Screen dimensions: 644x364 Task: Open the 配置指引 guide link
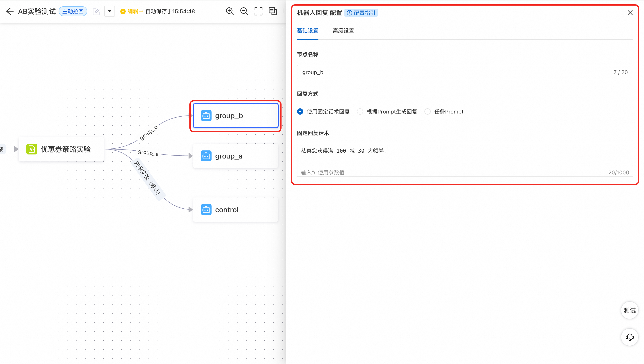pyautogui.click(x=361, y=13)
